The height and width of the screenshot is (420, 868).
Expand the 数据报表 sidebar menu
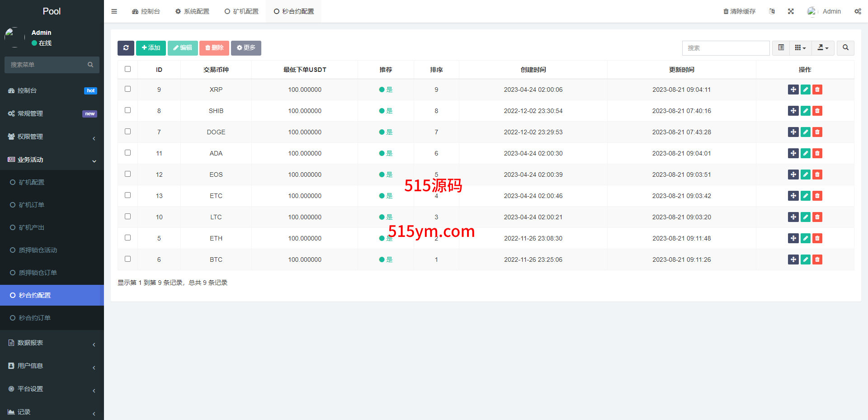[x=52, y=343]
